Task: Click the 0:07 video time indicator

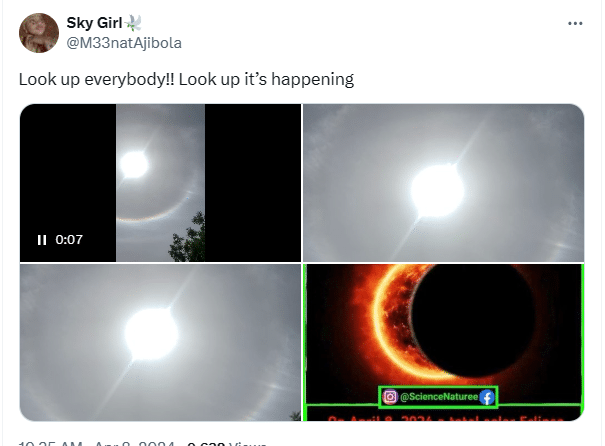Action: point(69,240)
